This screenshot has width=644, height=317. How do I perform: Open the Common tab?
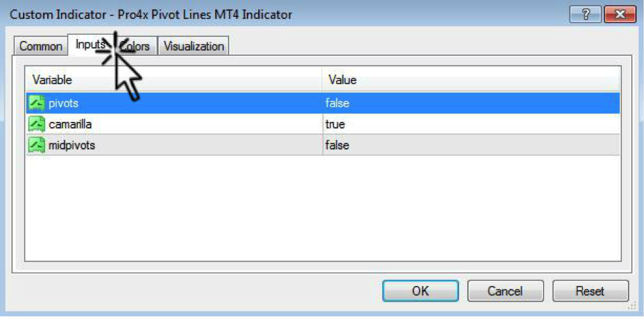pyautogui.click(x=40, y=46)
